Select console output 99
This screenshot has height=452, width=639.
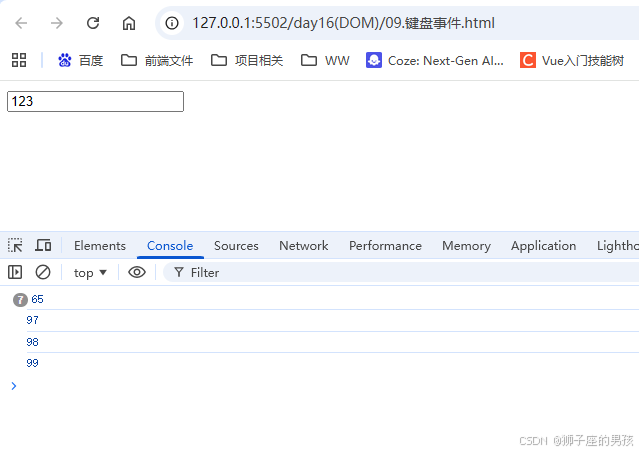point(32,363)
